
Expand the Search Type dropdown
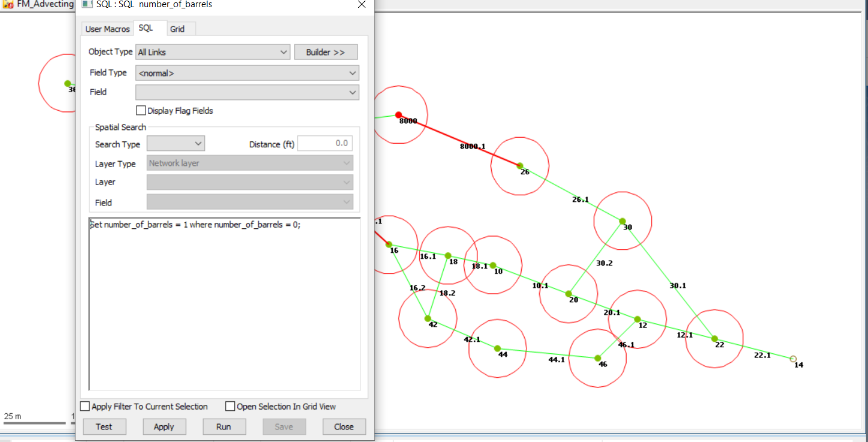click(x=198, y=143)
